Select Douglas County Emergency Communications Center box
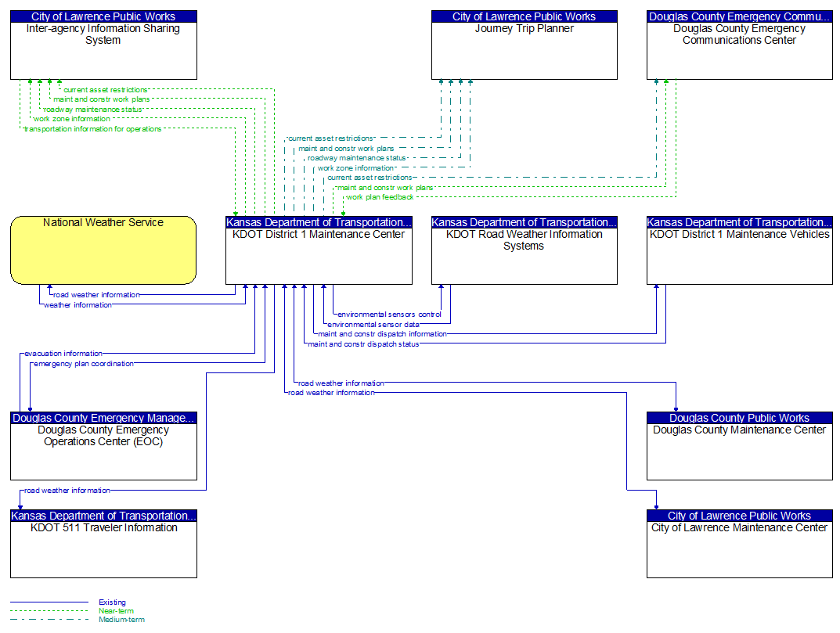The width and height of the screenshot is (840, 633). [739, 45]
